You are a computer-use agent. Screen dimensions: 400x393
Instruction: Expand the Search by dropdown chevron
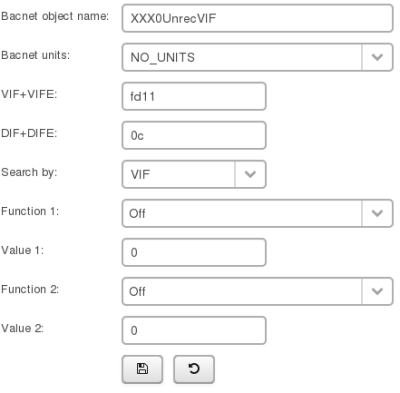point(250,174)
